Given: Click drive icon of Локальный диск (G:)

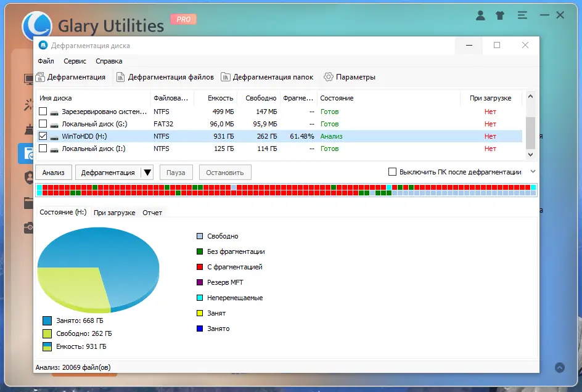Looking at the screenshot, I should [x=54, y=125].
